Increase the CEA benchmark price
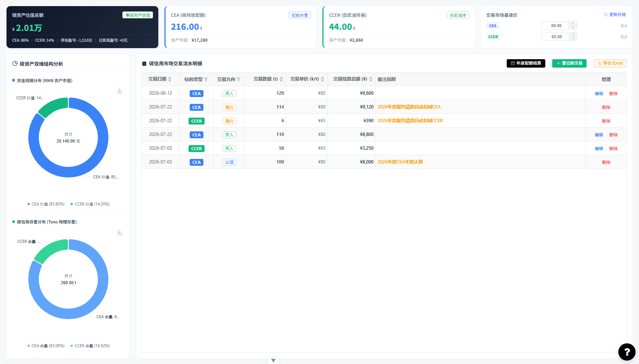Screen dimensions: 639x364 [573, 24]
